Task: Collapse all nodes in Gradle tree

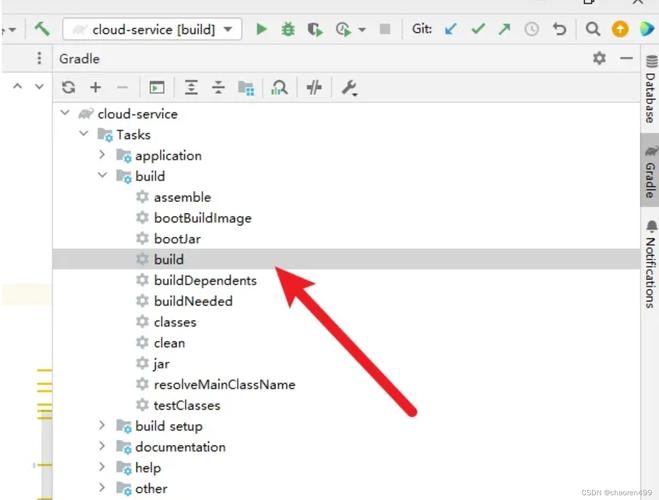Action: [218, 88]
